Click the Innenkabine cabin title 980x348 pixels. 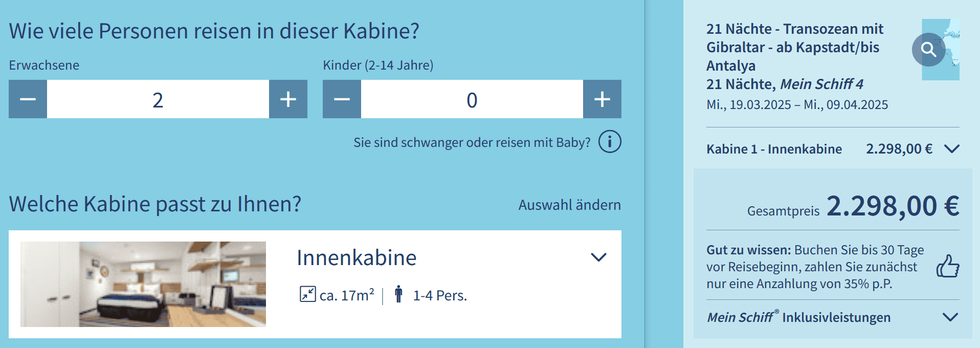coord(357,258)
